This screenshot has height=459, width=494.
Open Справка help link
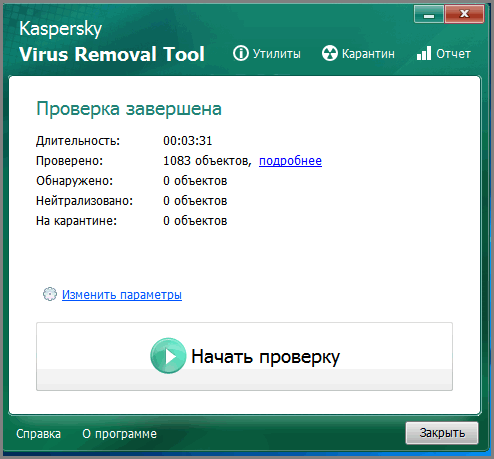click(38, 434)
